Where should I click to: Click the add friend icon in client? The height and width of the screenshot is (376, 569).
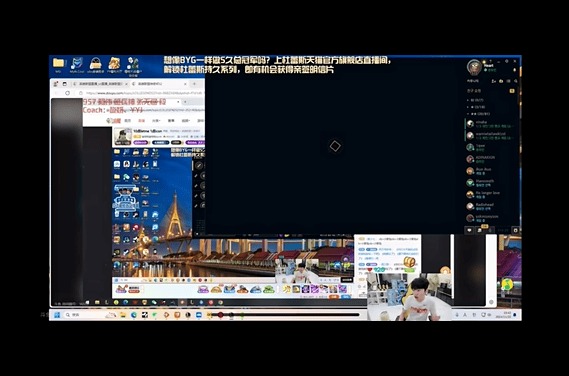coord(494,81)
